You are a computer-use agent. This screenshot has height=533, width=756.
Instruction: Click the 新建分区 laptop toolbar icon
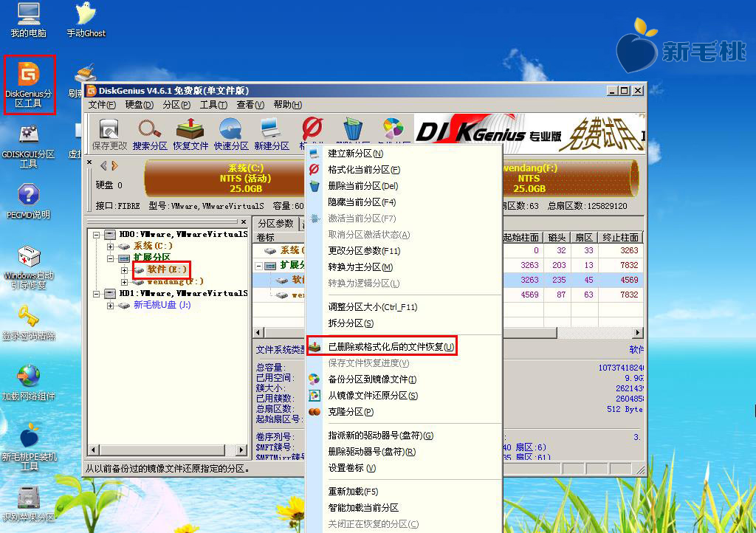tap(272, 134)
